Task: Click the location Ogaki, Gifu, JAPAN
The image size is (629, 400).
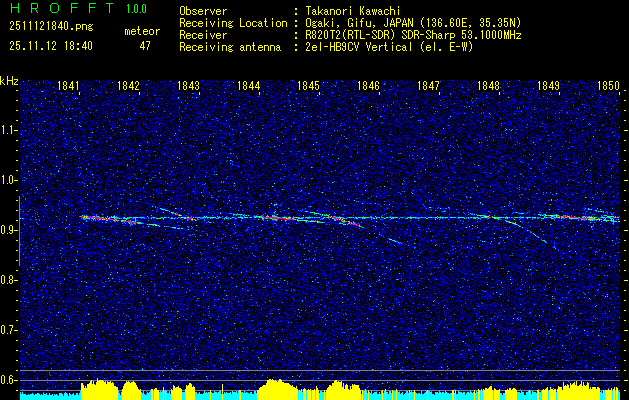Action: pos(359,23)
